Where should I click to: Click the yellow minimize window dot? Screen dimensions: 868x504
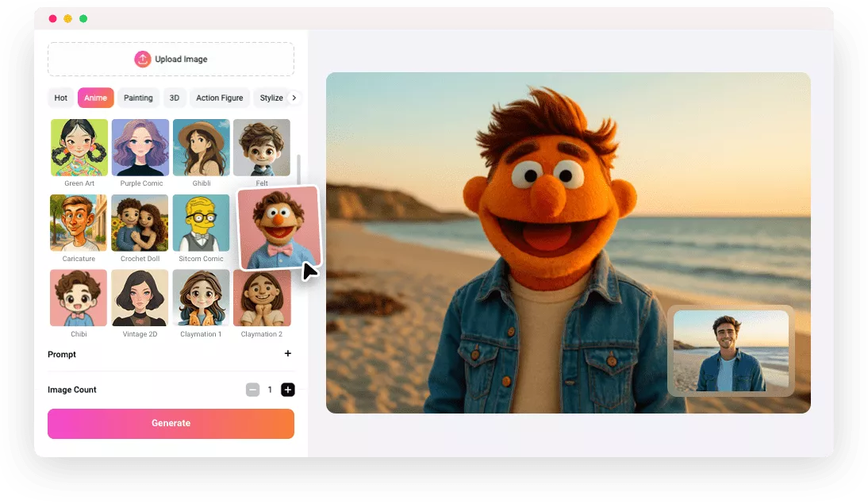coord(67,19)
